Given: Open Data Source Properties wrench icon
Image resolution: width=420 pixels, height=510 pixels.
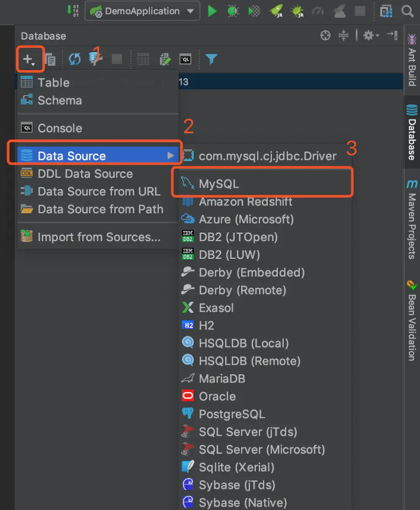Looking at the screenshot, I should 95,59.
